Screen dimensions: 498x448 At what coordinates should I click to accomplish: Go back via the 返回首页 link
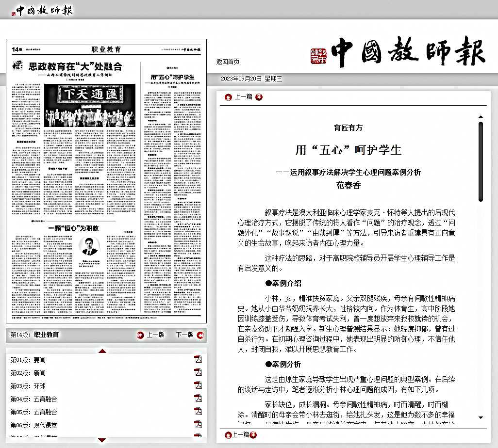pyautogui.click(x=228, y=62)
